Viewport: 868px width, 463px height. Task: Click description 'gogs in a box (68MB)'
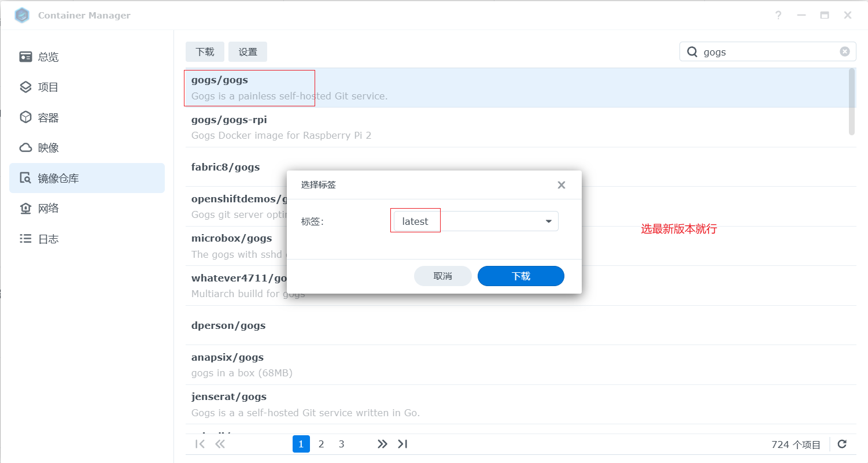pyautogui.click(x=242, y=373)
